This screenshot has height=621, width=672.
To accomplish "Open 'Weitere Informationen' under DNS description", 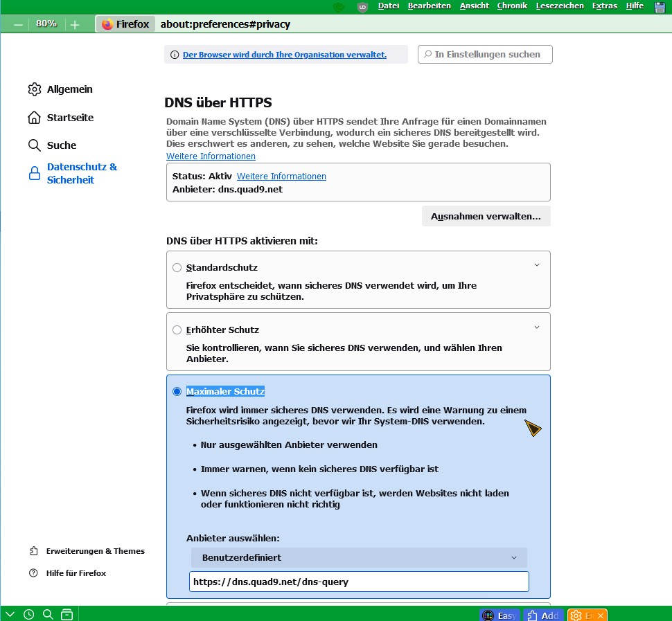I will pos(211,156).
